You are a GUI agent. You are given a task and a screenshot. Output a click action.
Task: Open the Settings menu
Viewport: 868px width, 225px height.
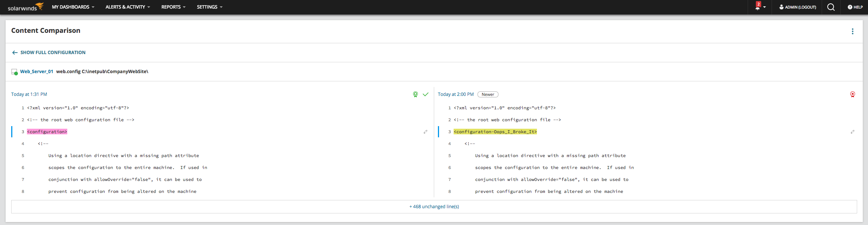click(209, 7)
